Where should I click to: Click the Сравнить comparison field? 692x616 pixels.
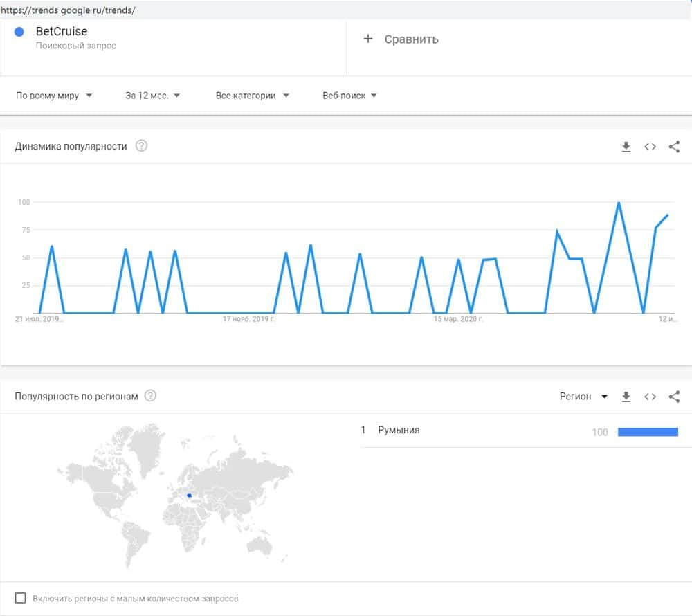pos(411,39)
